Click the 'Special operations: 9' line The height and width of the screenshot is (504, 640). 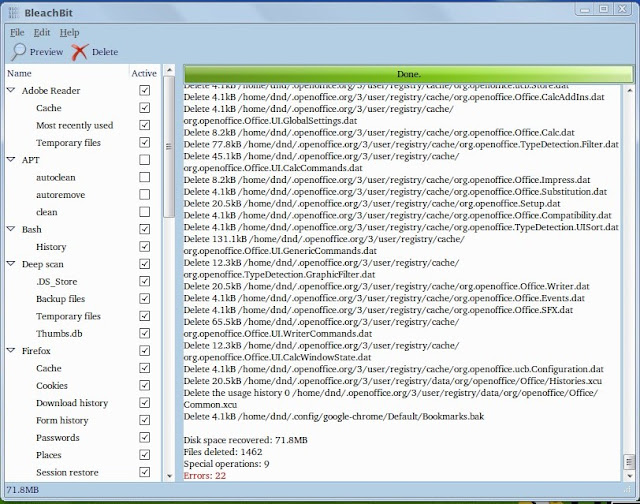click(226, 464)
